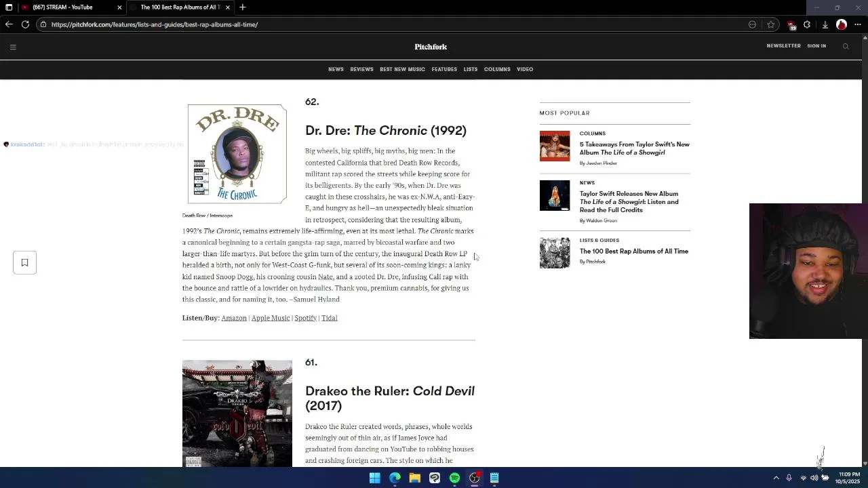This screenshot has height=488, width=868.
Task: Open BEST NEW MUSIC nav section
Action: [402, 69]
